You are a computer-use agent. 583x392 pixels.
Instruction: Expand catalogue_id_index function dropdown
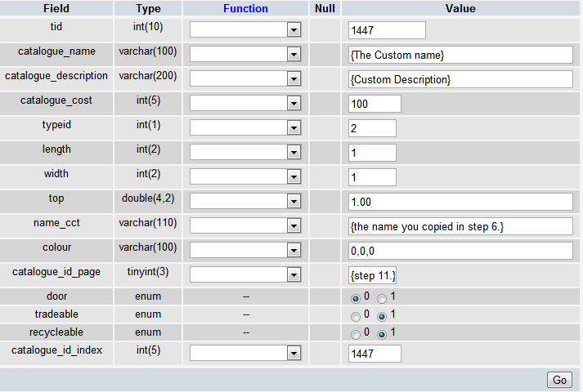coord(245,353)
